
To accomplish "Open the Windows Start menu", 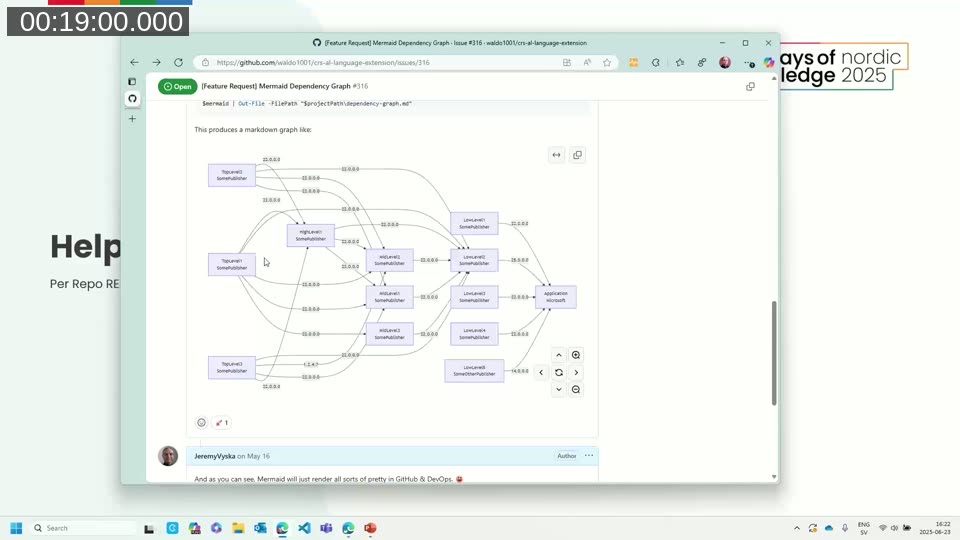I will (17, 528).
